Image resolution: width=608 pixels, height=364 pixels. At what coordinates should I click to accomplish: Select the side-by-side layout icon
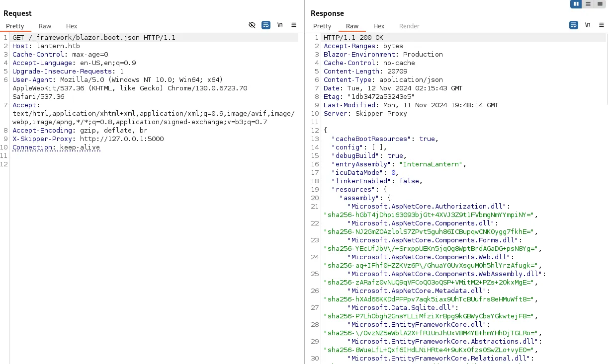[x=576, y=4]
